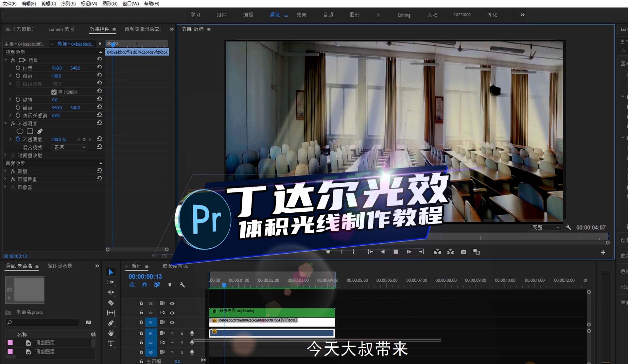Add keyframe for opacity

point(84,140)
